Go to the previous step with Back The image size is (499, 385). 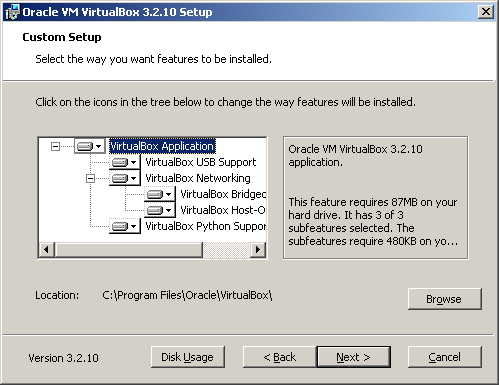click(280, 357)
